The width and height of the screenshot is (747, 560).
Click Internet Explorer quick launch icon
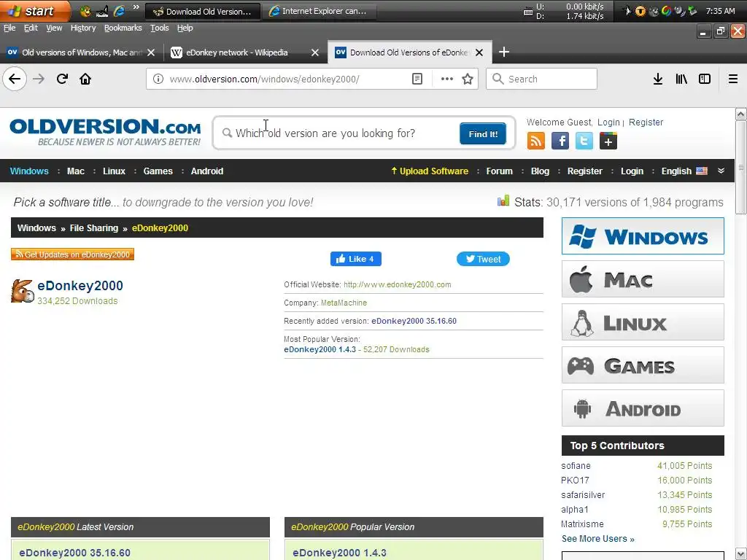[119, 11]
